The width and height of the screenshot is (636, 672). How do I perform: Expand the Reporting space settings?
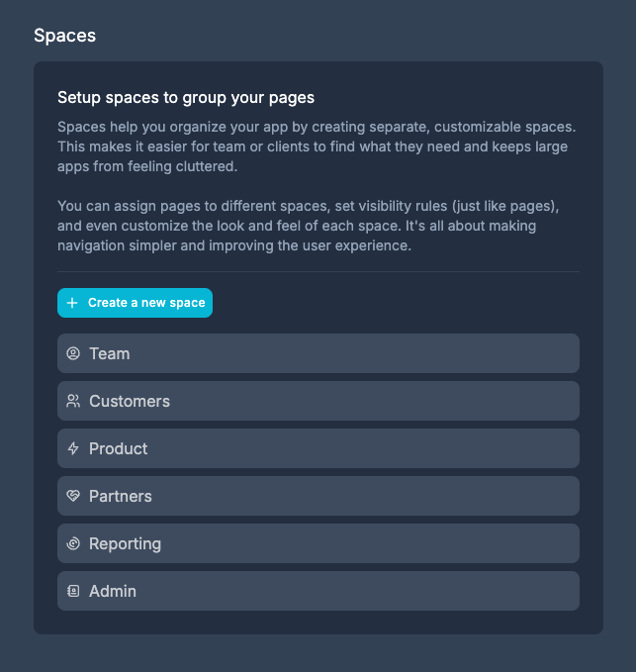[x=318, y=543]
